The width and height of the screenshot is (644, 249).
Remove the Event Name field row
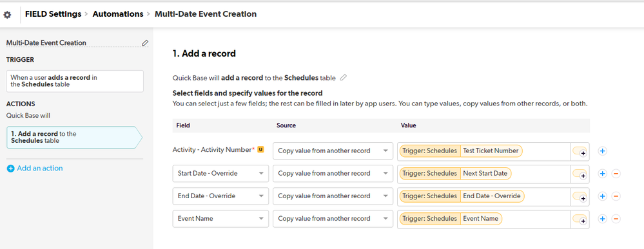616,219
